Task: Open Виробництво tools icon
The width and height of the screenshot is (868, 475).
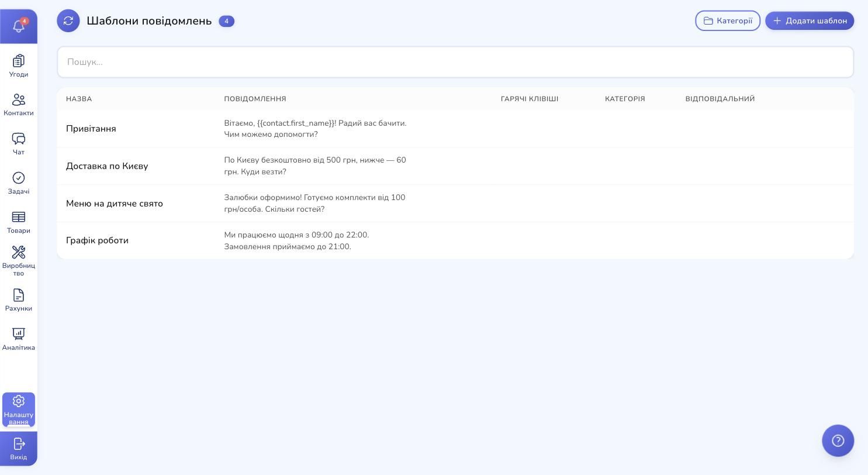Action: pos(19,252)
